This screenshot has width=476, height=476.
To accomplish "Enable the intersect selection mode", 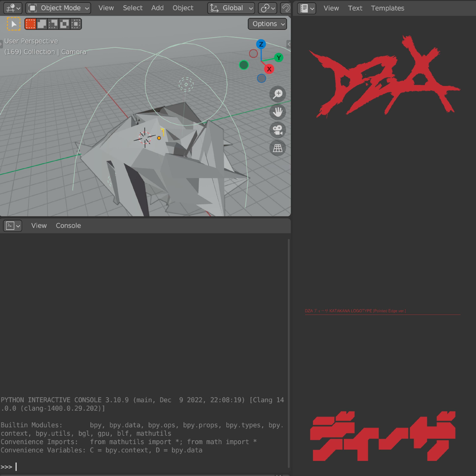I will tap(76, 24).
